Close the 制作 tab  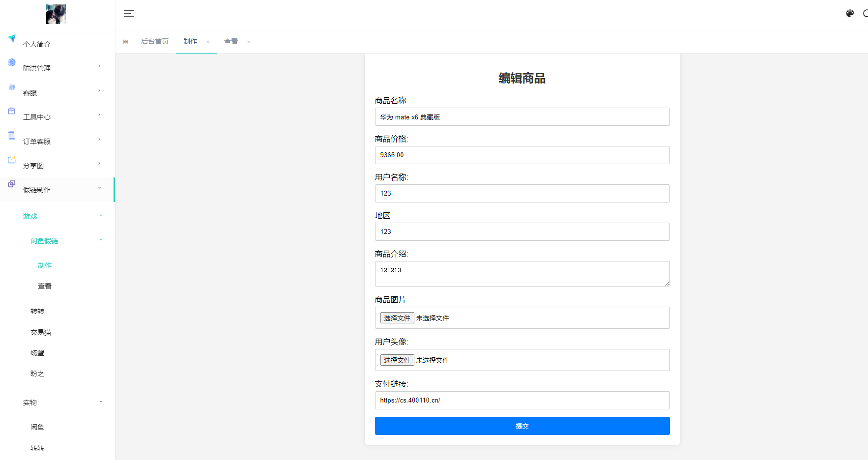point(208,42)
